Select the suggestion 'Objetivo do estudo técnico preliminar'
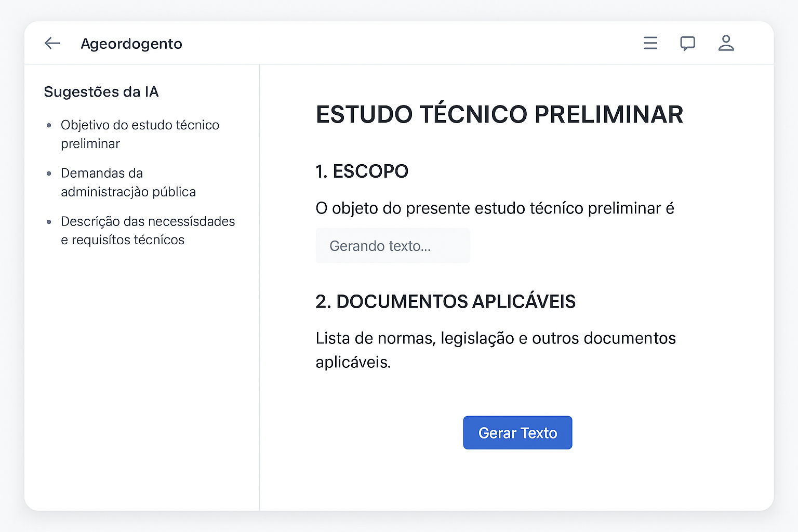The image size is (798, 532). pyautogui.click(x=140, y=134)
